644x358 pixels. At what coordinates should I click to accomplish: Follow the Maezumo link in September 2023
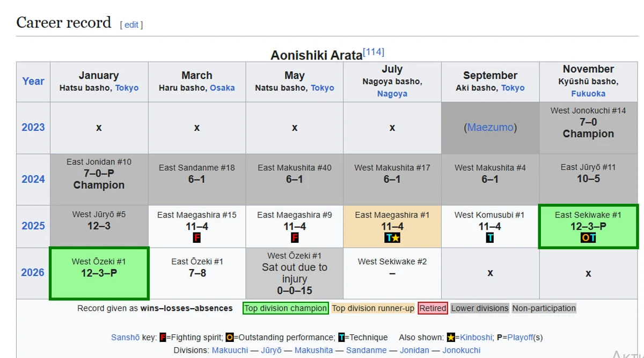(490, 128)
